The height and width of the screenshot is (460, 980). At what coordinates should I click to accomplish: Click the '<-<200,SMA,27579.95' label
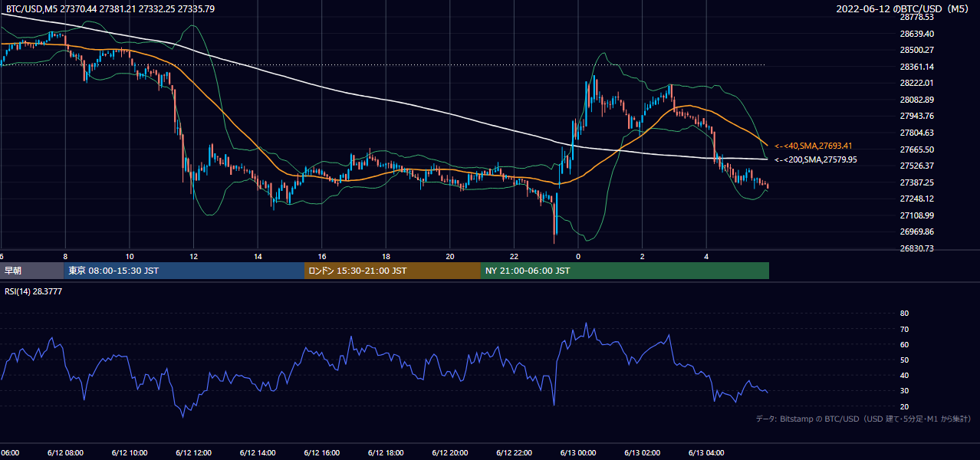coord(816,159)
